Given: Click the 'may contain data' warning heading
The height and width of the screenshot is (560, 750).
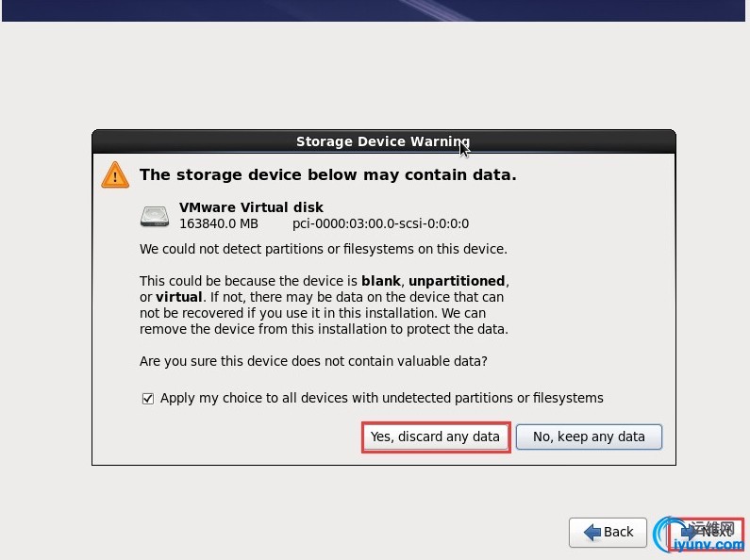Looking at the screenshot, I should [327, 174].
